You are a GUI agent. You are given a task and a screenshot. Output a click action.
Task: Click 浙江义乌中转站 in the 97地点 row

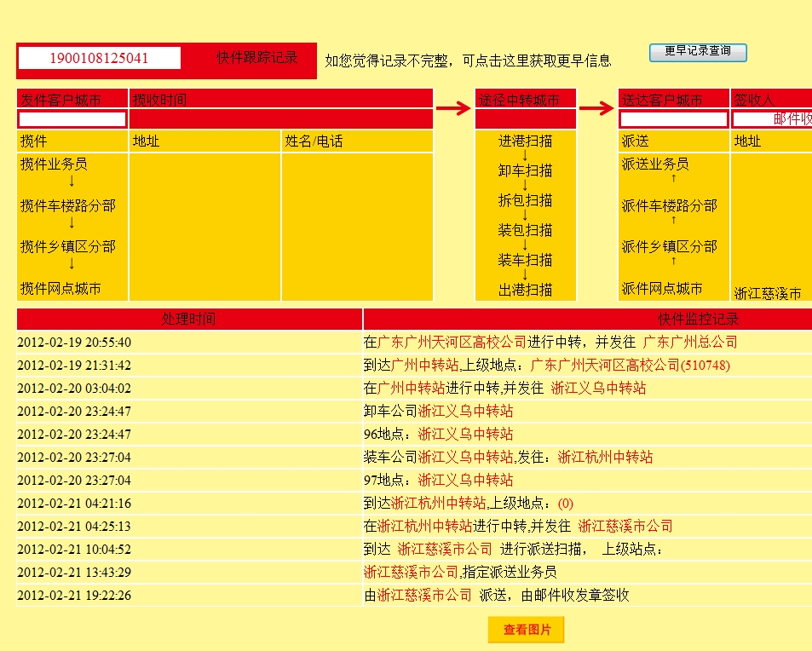(465, 480)
